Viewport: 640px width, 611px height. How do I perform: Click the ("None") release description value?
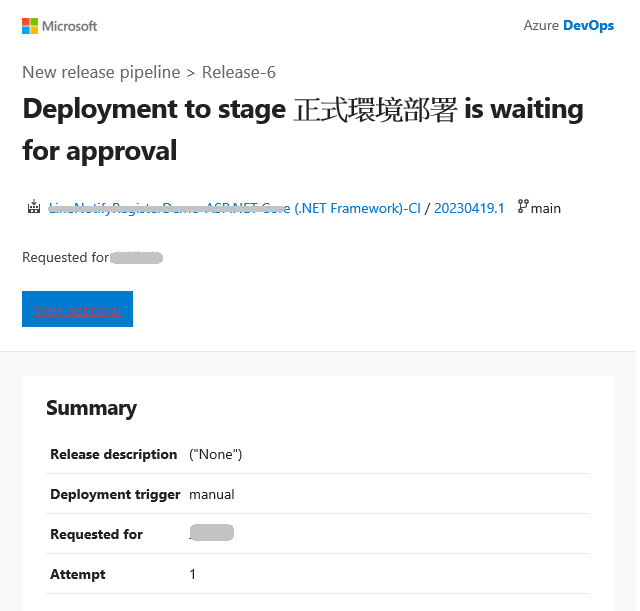click(x=216, y=454)
